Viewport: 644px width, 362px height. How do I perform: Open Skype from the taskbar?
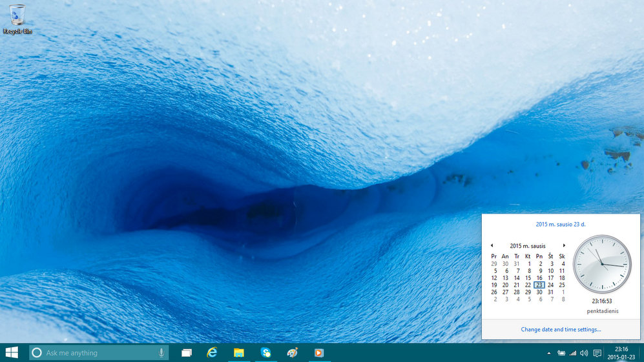click(x=265, y=352)
